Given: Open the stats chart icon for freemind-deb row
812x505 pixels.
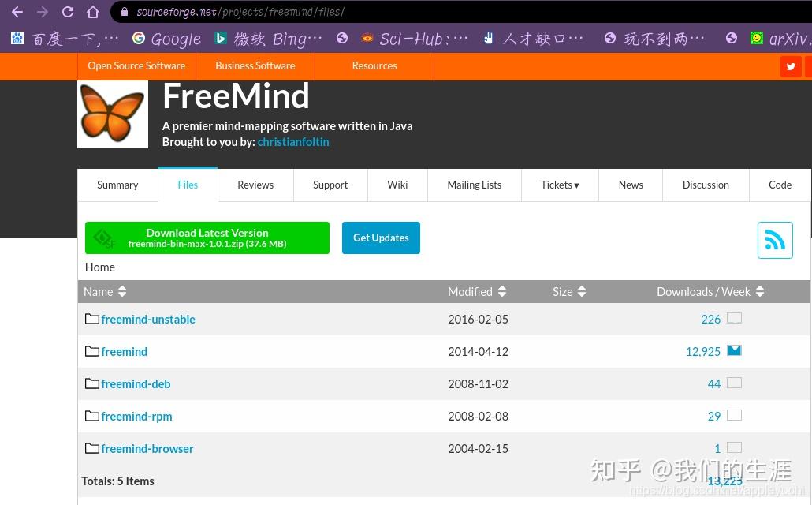Looking at the screenshot, I should point(734,383).
